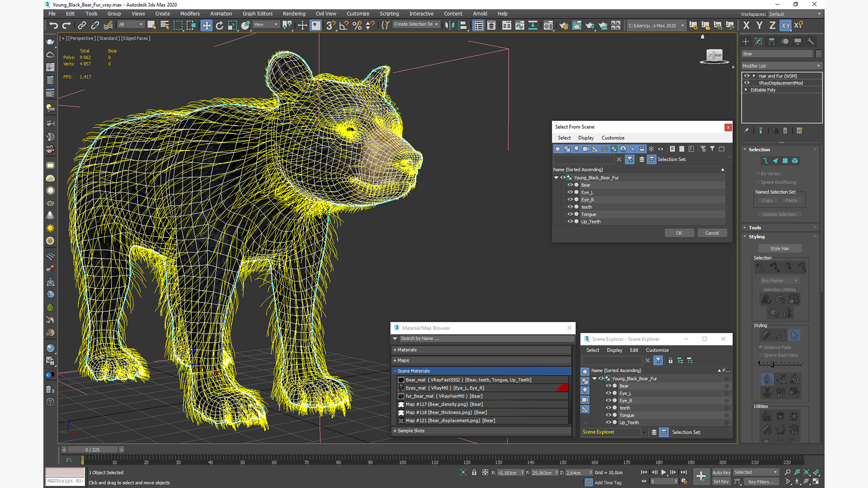
Task: Toggle the Selection Lock padlock icon
Action: pos(474,472)
